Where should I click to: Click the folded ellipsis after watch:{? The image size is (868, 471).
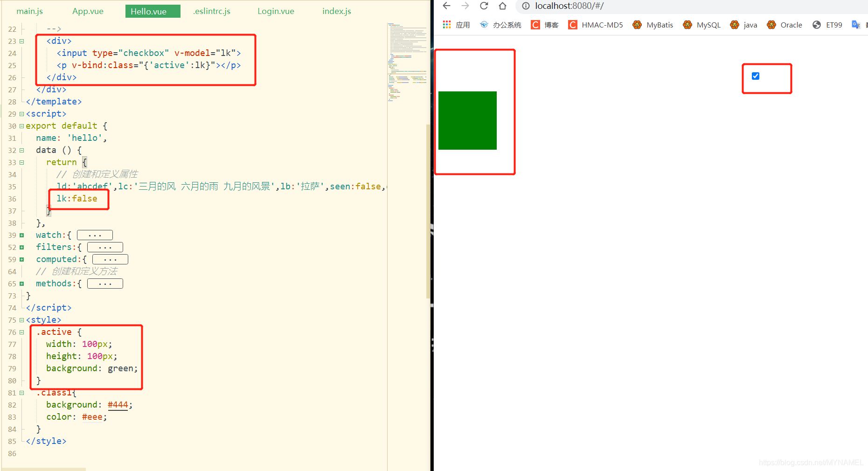(x=95, y=235)
